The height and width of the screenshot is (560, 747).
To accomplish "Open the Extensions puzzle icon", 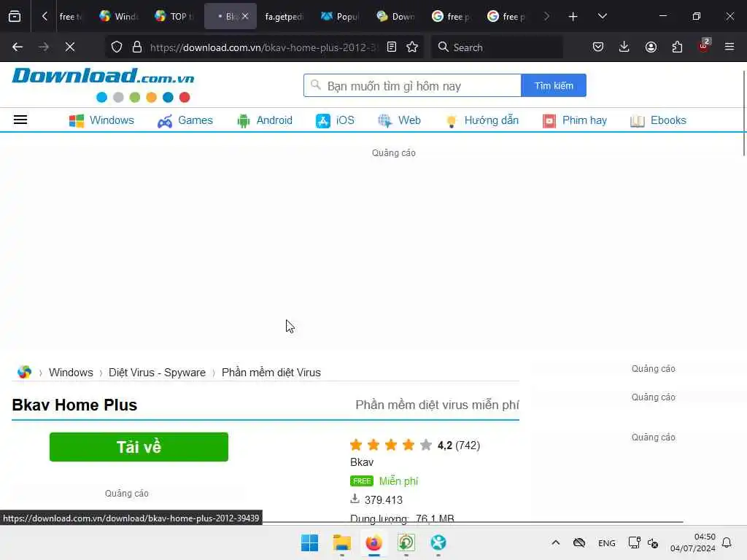I will 677,47.
